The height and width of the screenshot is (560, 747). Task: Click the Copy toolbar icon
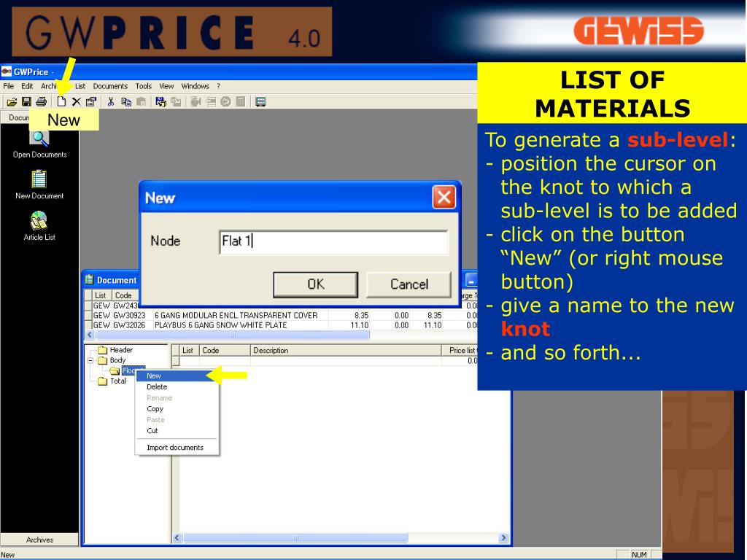click(x=125, y=101)
